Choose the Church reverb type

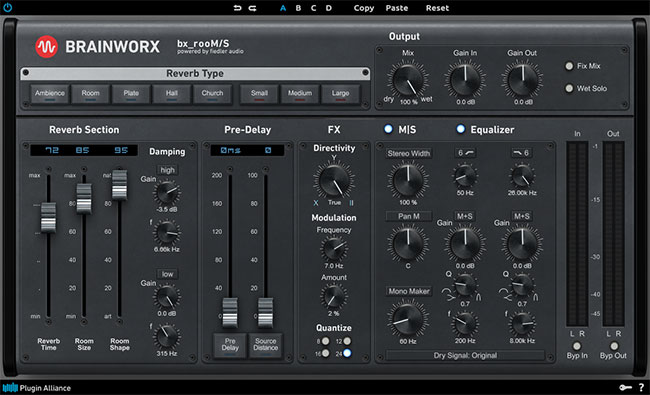point(212,94)
